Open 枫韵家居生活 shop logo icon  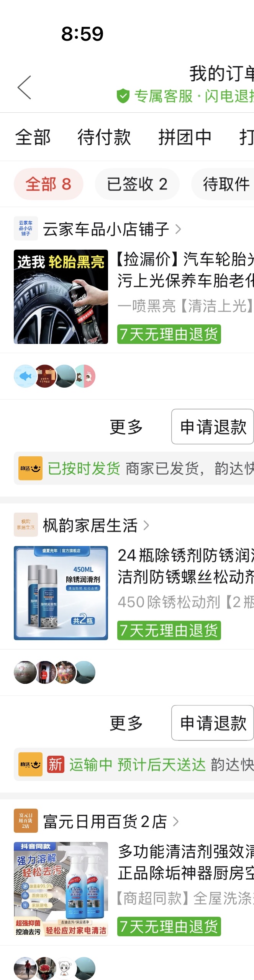coord(26,525)
